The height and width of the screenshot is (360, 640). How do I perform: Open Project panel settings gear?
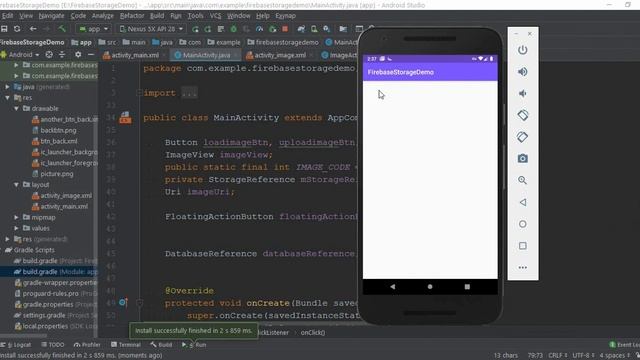78,55
